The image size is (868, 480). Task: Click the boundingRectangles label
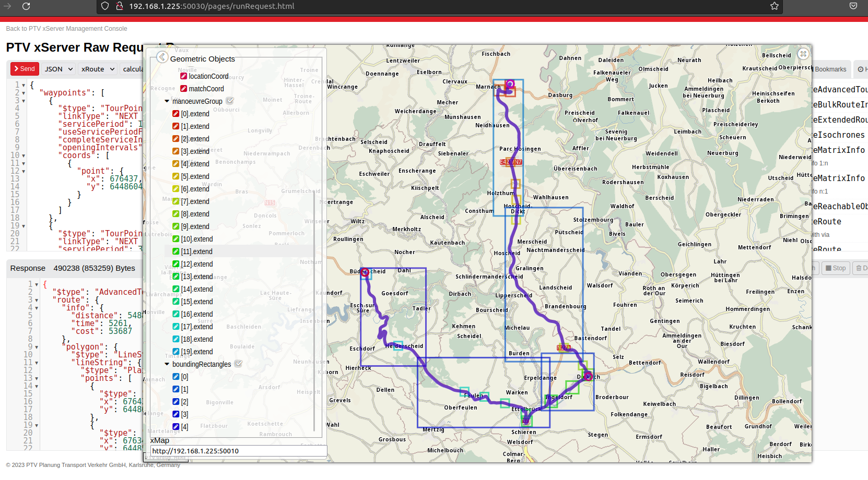(x=202, y=364)
